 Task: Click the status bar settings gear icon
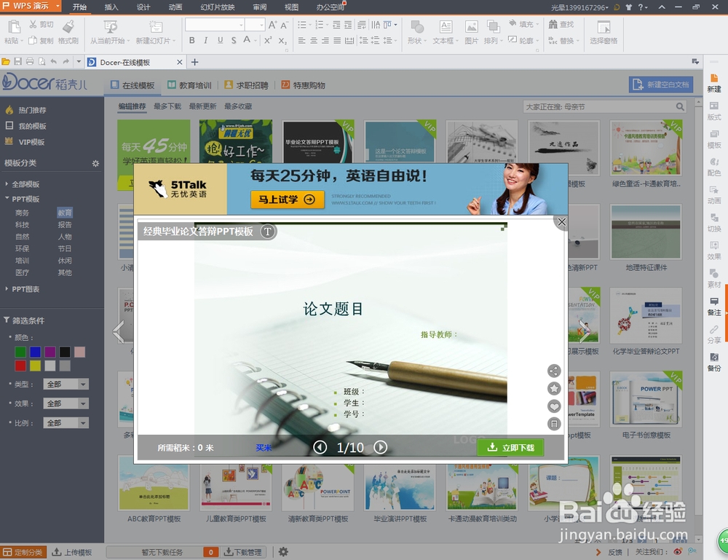coord(283,552)
